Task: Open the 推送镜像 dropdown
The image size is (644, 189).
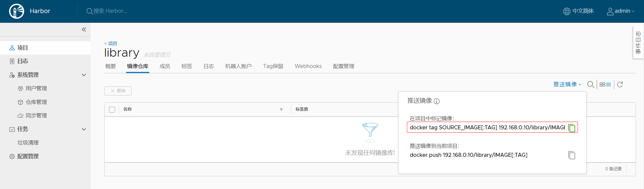Action: (x=567, y=84)
